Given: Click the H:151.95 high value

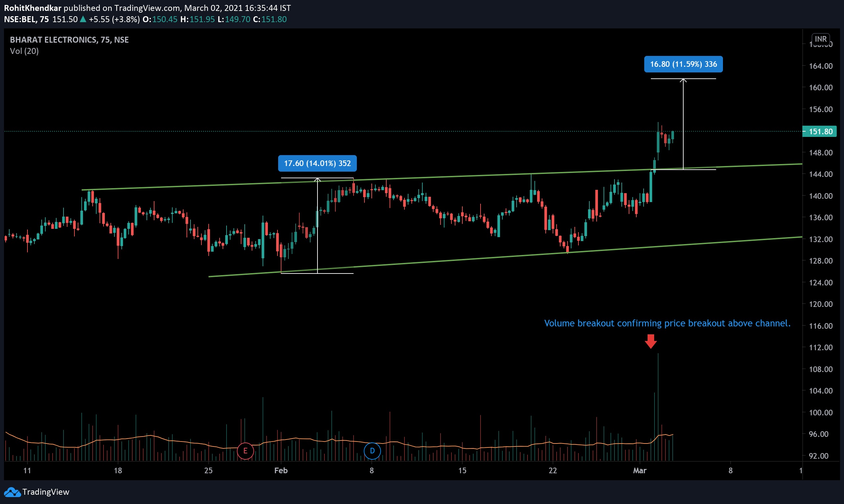Looking at the screenshot, I should pyautogui.click(x=197, y=20).
